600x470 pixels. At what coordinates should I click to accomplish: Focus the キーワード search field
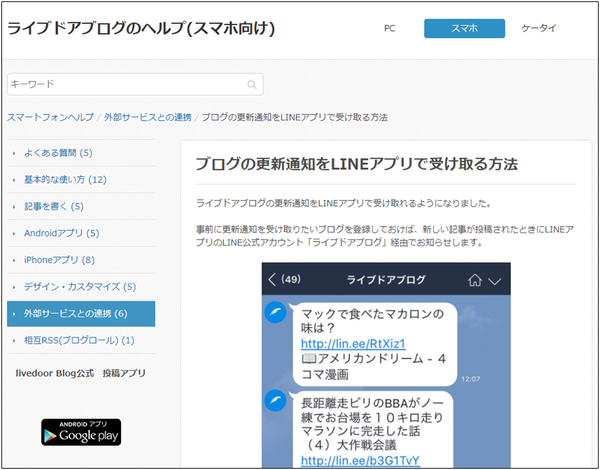point(135,84)
